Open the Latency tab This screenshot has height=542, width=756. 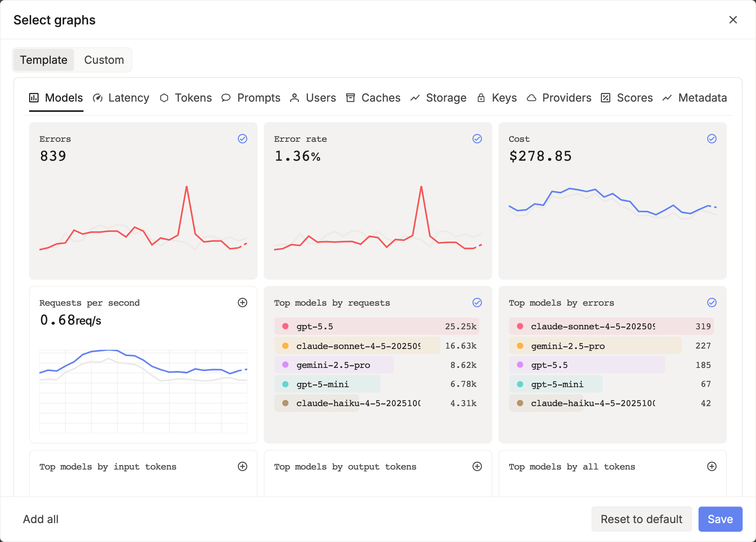click(121, 98)
